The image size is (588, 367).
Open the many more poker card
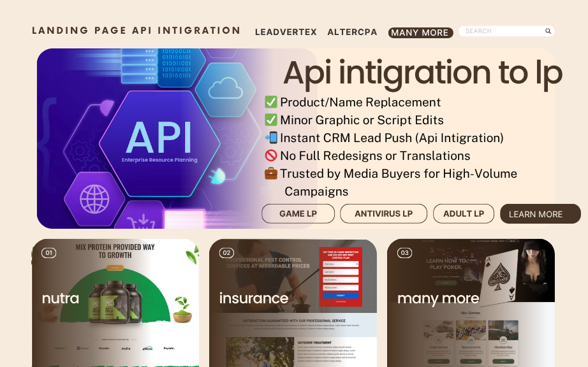(x=471, y=303)
